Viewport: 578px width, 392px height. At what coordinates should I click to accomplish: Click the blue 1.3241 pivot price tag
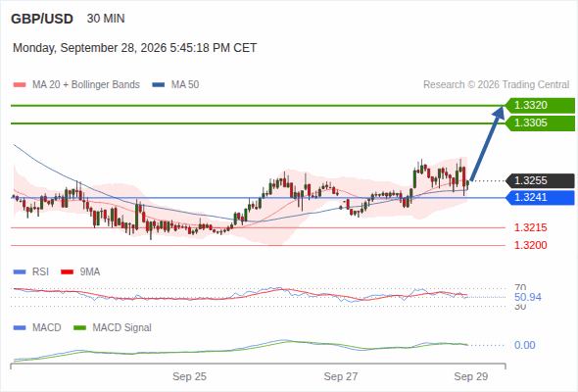tap(540, 198)
